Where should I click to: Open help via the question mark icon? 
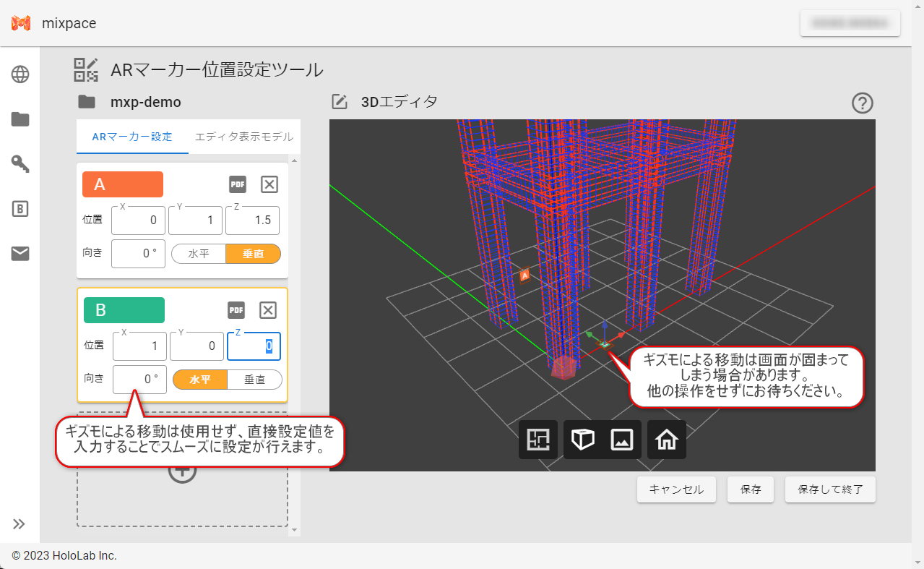coord(862,103)
